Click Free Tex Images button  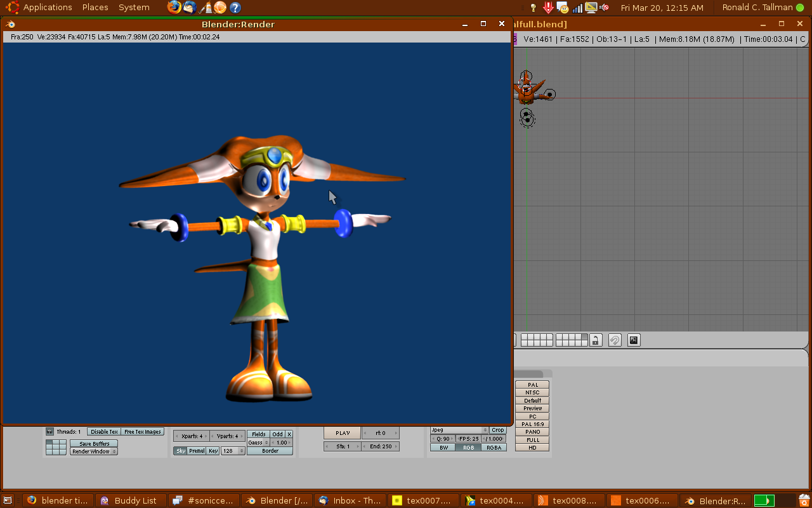pyautogui.click(x=143, y=432)
